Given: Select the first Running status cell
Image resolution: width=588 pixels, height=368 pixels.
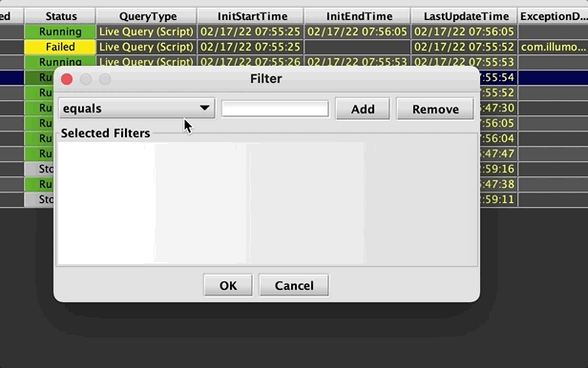Looking at the screenshot, I should pos(60,31).
